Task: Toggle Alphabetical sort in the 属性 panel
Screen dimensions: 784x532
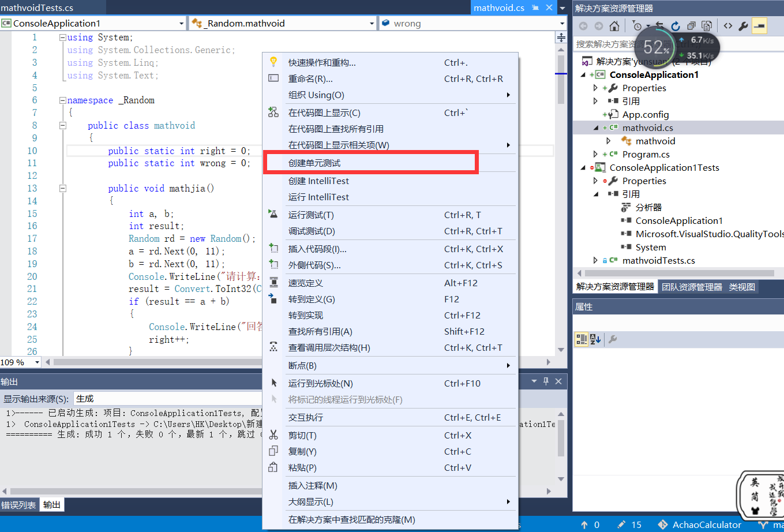Action: point(595,339)
